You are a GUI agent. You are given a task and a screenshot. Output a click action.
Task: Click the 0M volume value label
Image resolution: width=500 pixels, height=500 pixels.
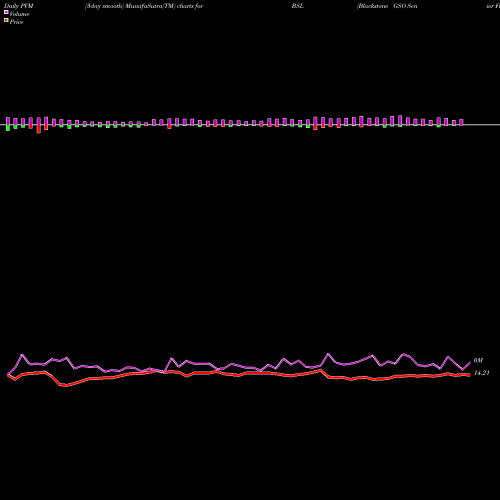pyautogui.click(x=478, y=360)
